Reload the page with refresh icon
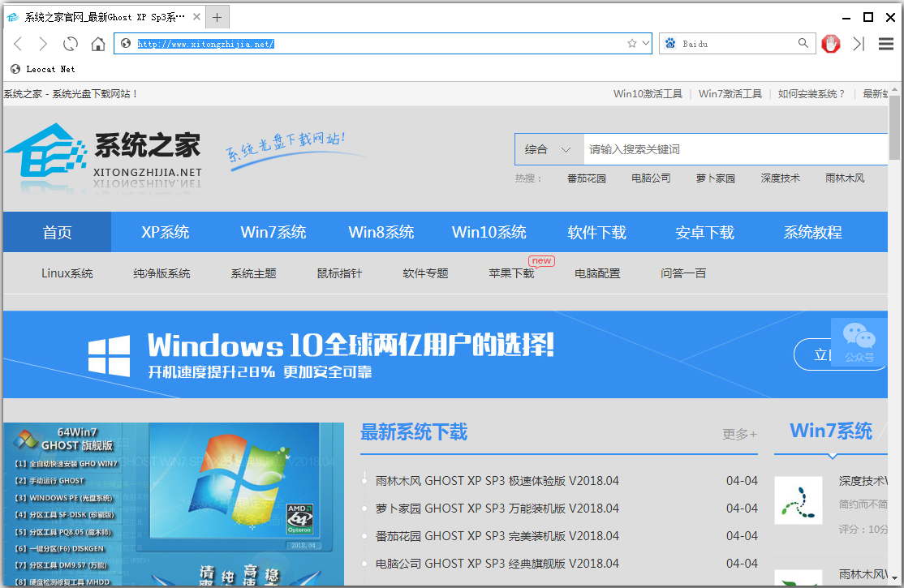Image resolution: width=904 pixels, height=588 pixels. coord(71,44)
